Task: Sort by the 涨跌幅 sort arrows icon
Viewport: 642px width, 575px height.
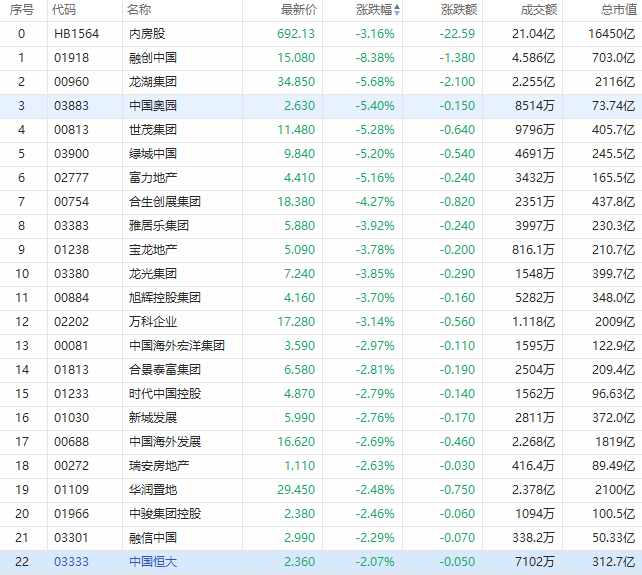Action: tap(397, 10)
